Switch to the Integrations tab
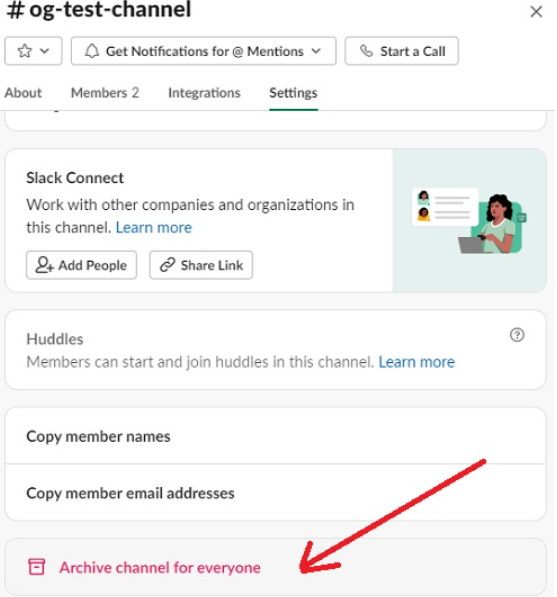The width and height of the screenshot is (557, 597). pyautogui.click(x=204, y=93)
